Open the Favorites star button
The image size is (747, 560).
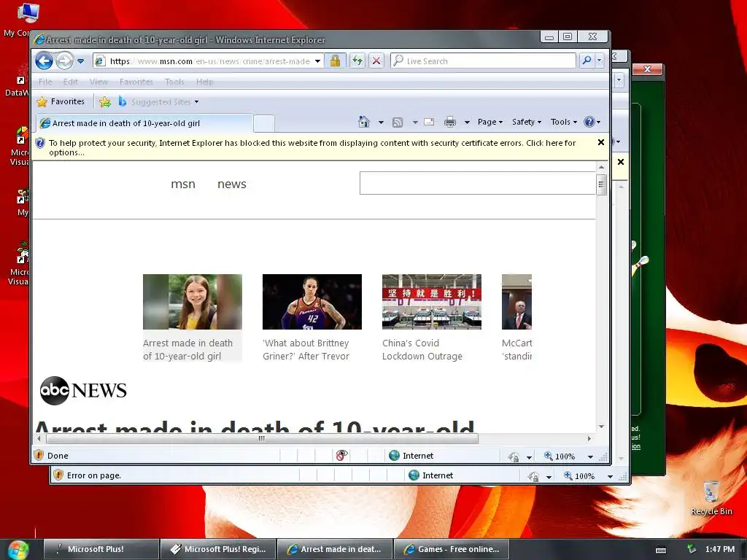point(61,101)
